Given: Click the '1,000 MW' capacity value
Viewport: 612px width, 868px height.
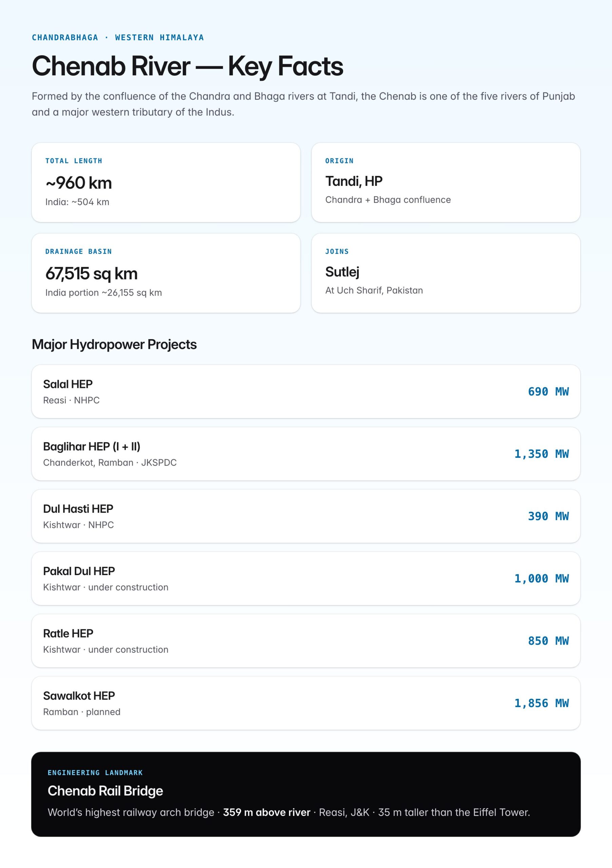Looking at the screenshot, I should point(541,578).
